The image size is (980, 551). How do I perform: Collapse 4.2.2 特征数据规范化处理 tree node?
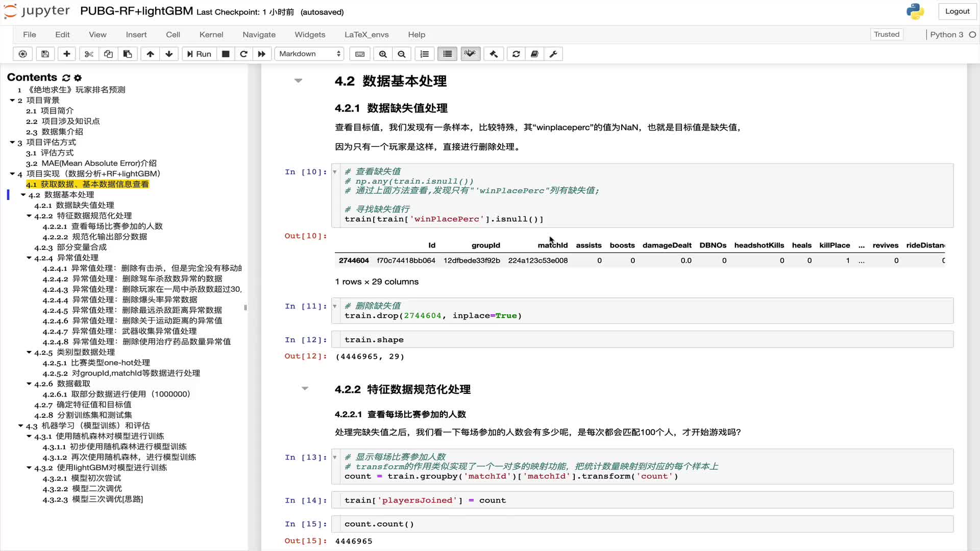pos(29,215)
